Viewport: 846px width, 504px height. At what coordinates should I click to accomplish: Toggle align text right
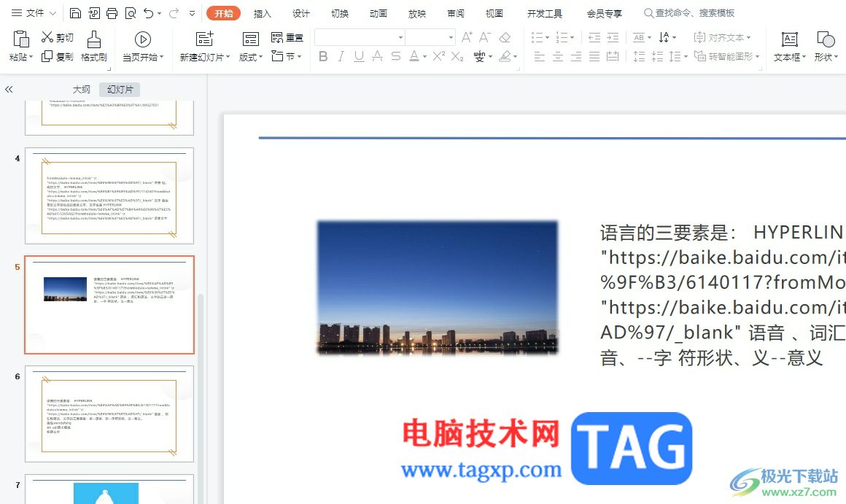(576, 56)
